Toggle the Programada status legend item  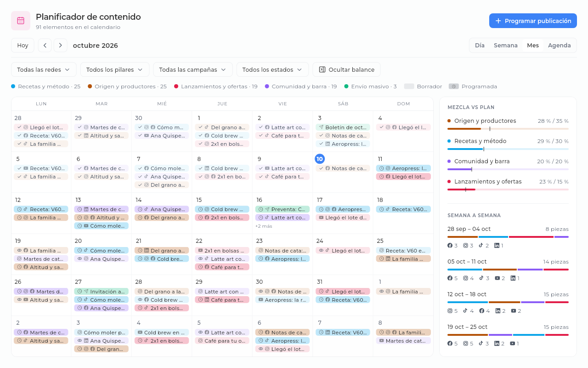tap(473, 86)
